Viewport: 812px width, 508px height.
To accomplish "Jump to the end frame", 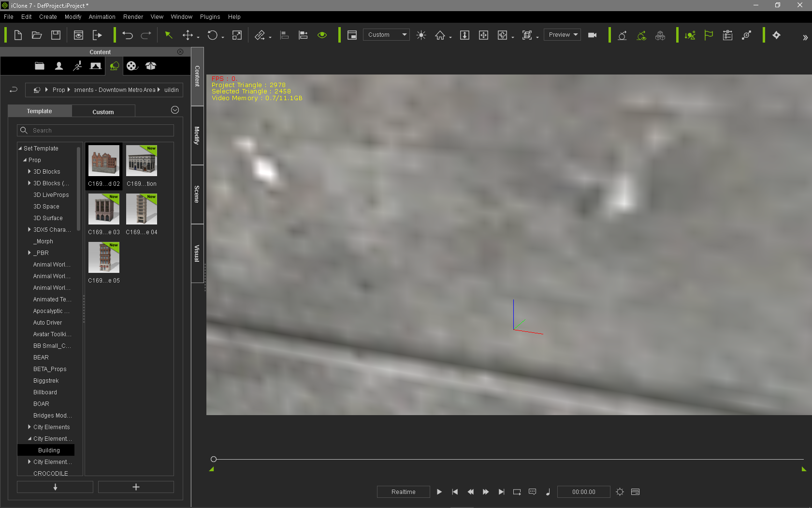I will tap(501, 492).
